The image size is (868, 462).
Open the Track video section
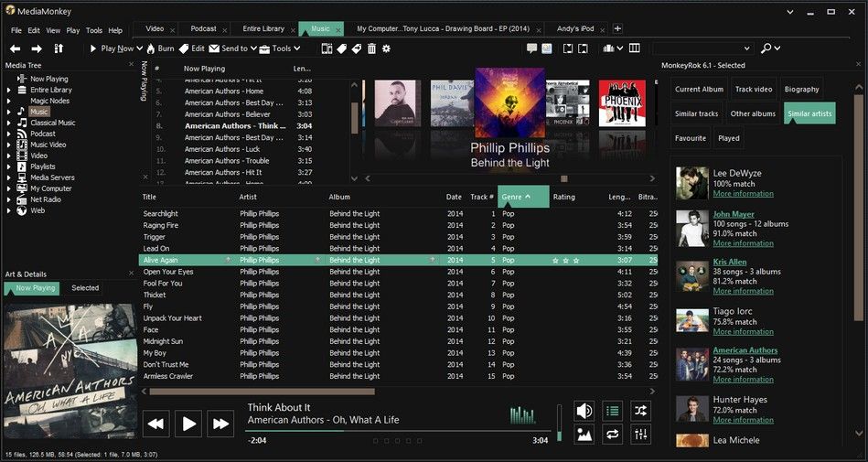(x=754, y=89)
